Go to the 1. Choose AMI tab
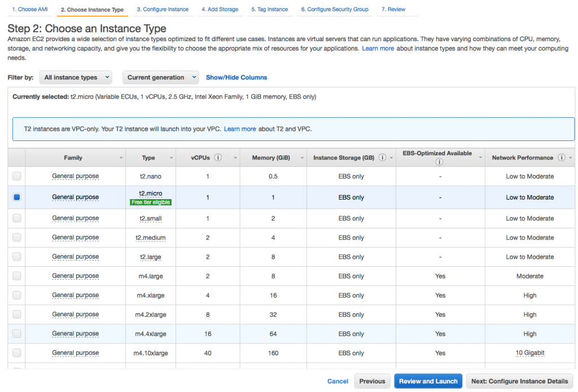Screen dimensions: 578x392 pyautogui.click(x=30, y=9)
